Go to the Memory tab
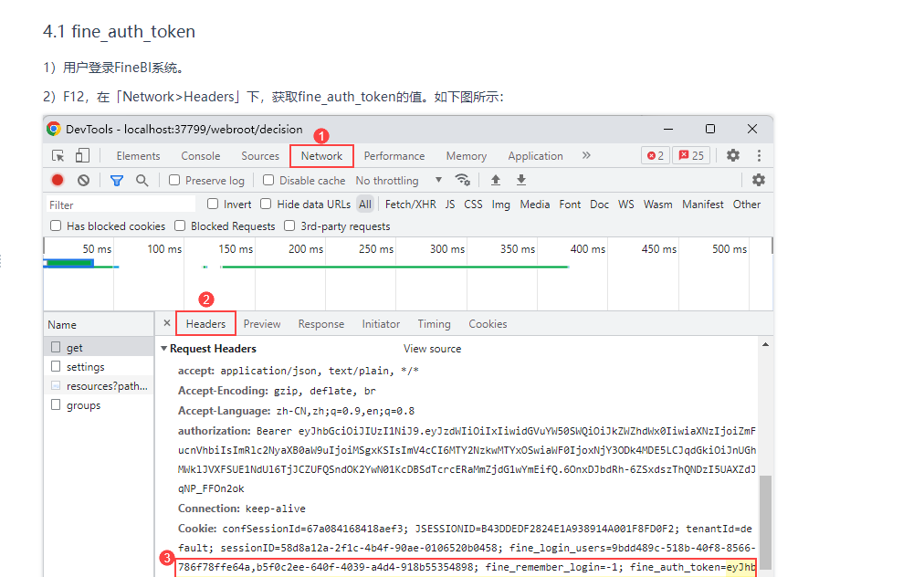924x577 pixels. (x=467, y=155)
